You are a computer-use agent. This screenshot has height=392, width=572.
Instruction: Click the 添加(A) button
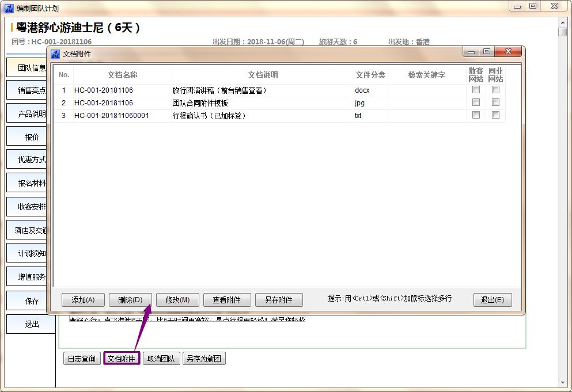tap(83, 300)
